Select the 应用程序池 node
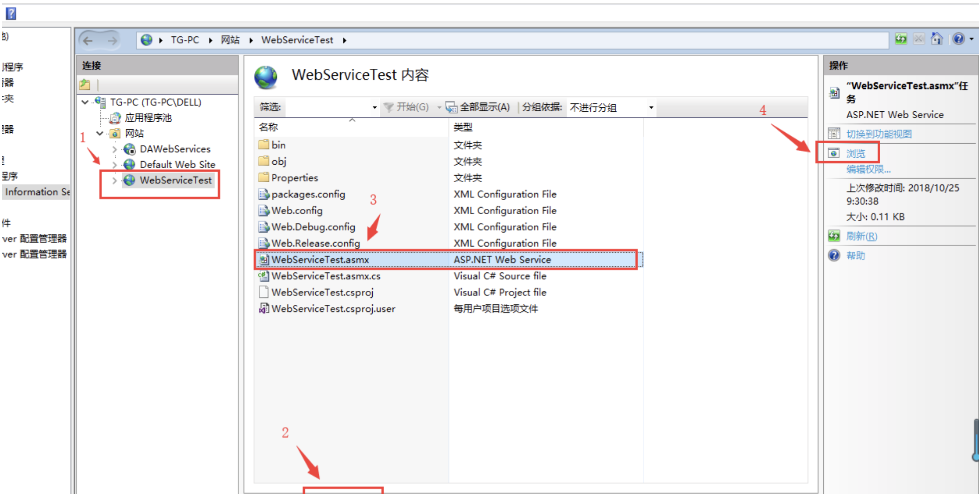 pos(148,118)
